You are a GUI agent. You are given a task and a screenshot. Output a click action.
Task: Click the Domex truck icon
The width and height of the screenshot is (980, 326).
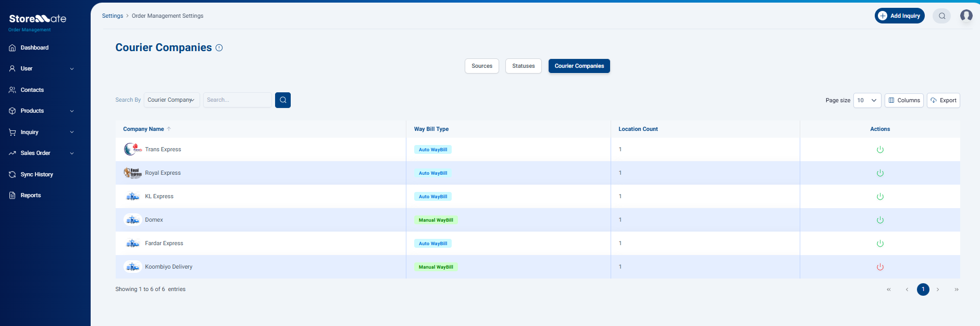coord(133,220)
